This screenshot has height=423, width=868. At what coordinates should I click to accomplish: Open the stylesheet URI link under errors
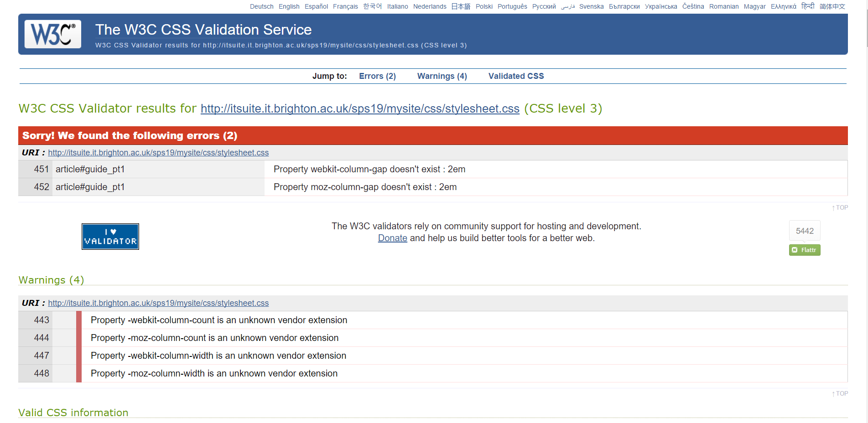tap(158, 153)
